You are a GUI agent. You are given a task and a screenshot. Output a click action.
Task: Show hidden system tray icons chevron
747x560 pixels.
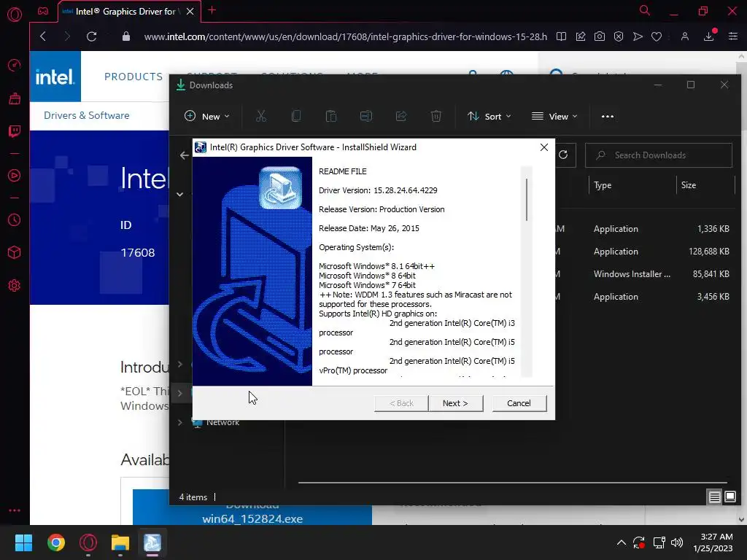tap(622, 542)
